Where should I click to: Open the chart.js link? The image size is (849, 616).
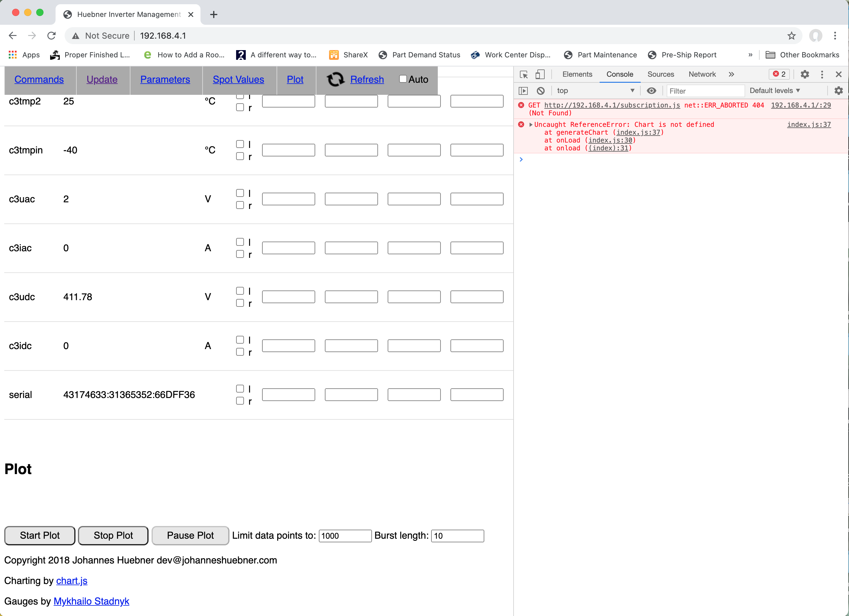(72, 580)
